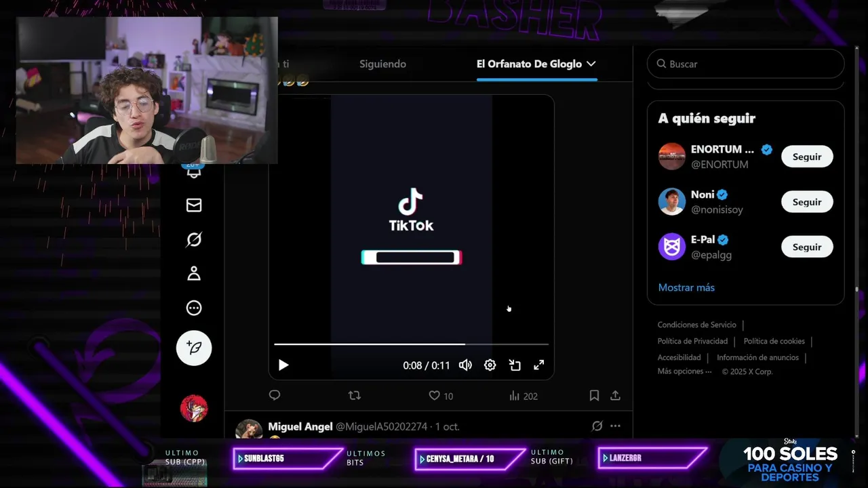Screen dimensions: 868x488
Task: Share the post with the upload icon
Action: click(615, 395)
